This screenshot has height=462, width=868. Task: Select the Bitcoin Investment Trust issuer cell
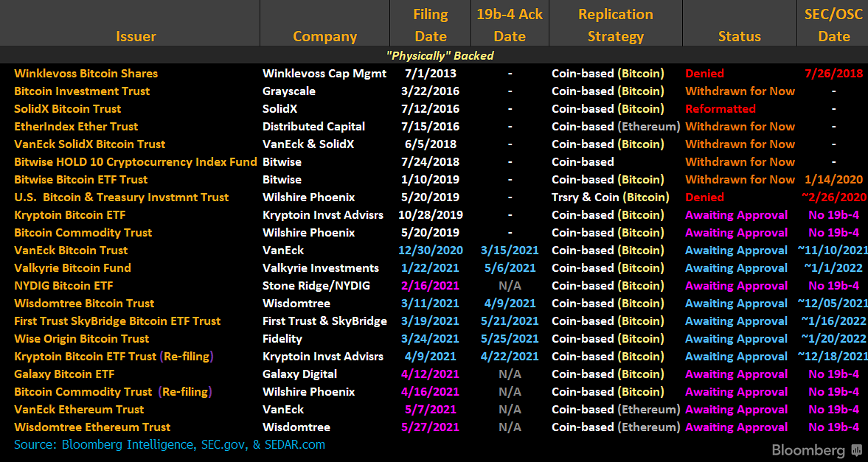[x=82, y=91]
